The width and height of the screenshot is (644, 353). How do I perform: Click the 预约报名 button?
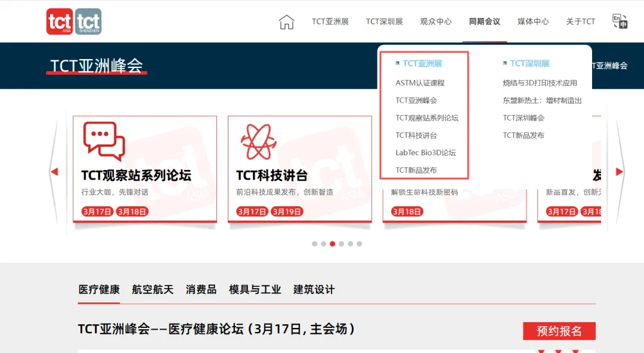click(559, 331)
